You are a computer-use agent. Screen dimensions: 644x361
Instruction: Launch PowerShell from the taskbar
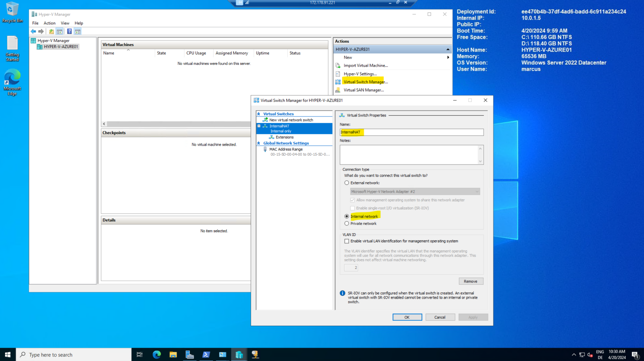[x=206, y=354]
